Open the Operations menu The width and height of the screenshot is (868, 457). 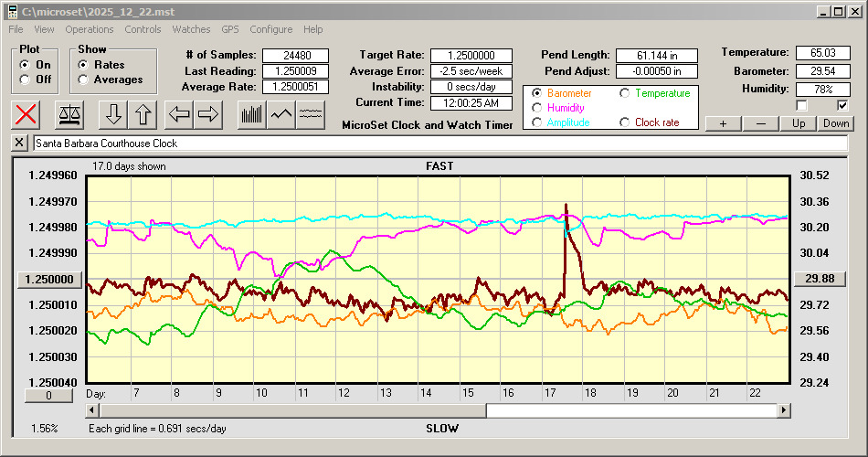90,29
